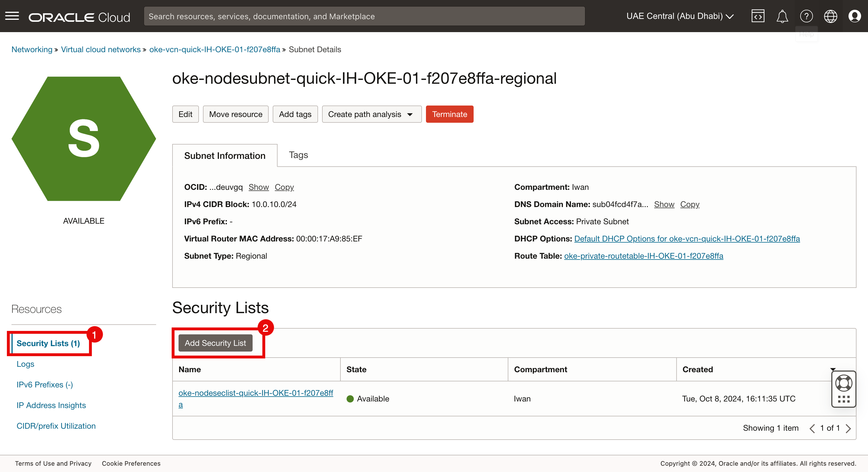Go to previous page arrow in pagination
The height and width of the screenshot is (472, 868).
(812, 428)
